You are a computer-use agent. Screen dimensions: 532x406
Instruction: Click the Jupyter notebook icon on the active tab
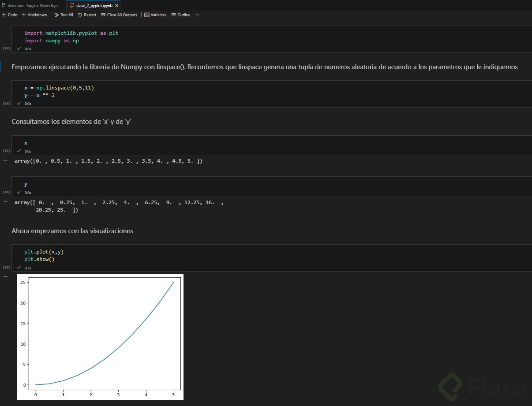pyautogui.click(x=71, y=6)
